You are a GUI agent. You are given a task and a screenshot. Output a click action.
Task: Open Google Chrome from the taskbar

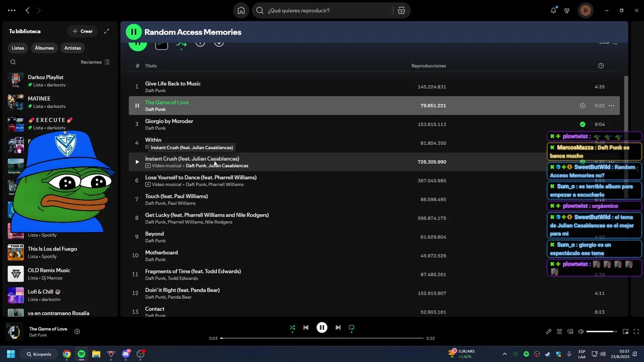click(x=66, y=354)
